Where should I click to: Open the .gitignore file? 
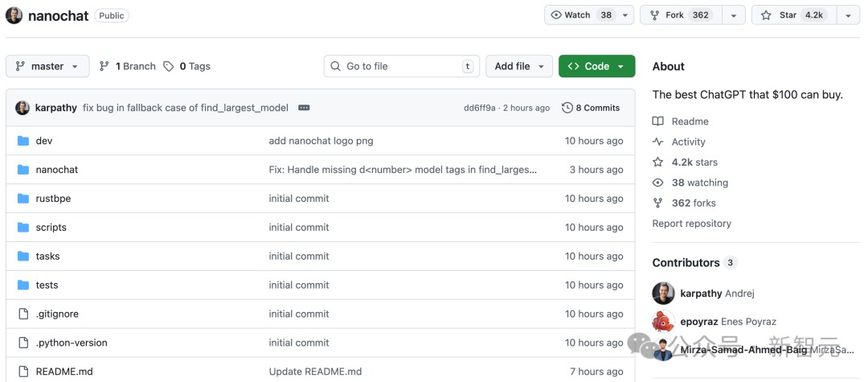pyautogui.click(x=57, y=314)
